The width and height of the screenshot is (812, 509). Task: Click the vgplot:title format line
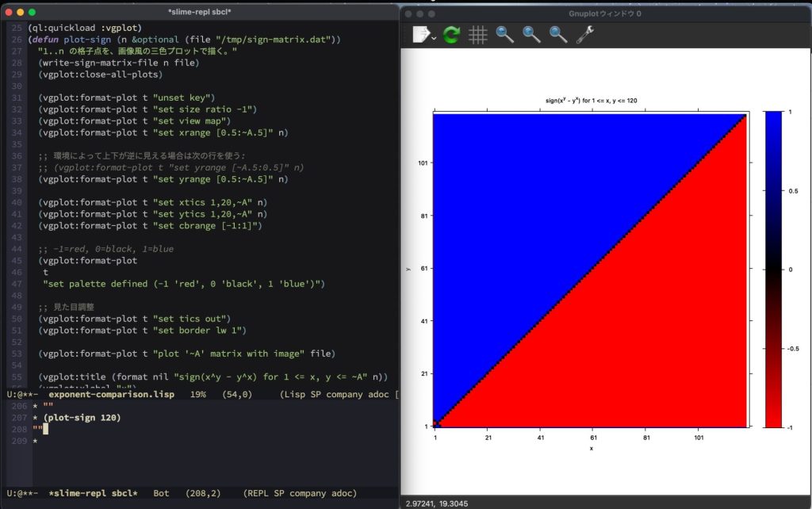pos(213,377)
